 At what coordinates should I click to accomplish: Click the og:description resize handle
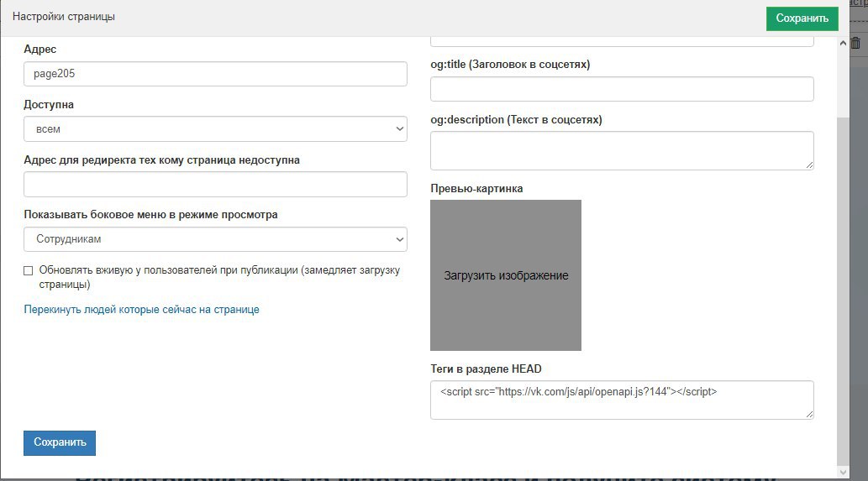pyautogui.click(x=810, y=165)
